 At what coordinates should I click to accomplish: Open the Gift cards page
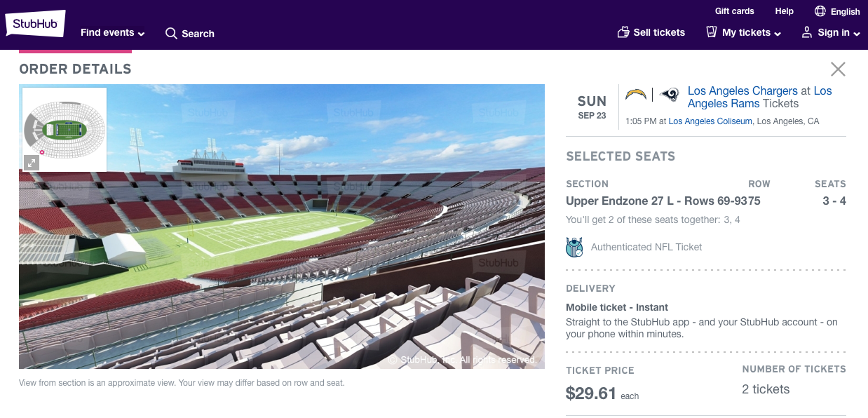pyautogui.click(x=734, y=11)
